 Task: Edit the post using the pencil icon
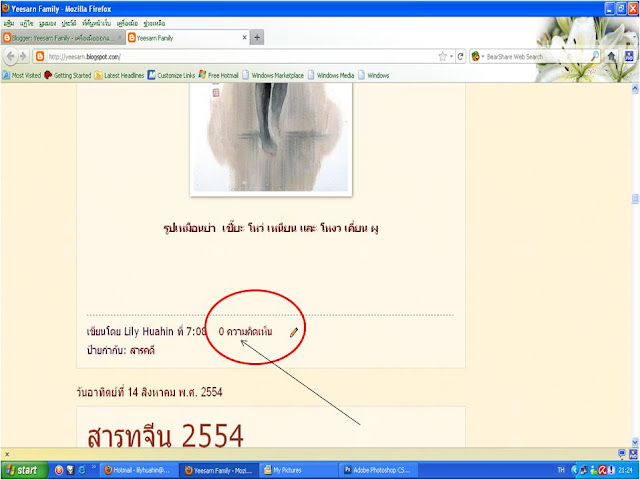[x=294, y=332]
